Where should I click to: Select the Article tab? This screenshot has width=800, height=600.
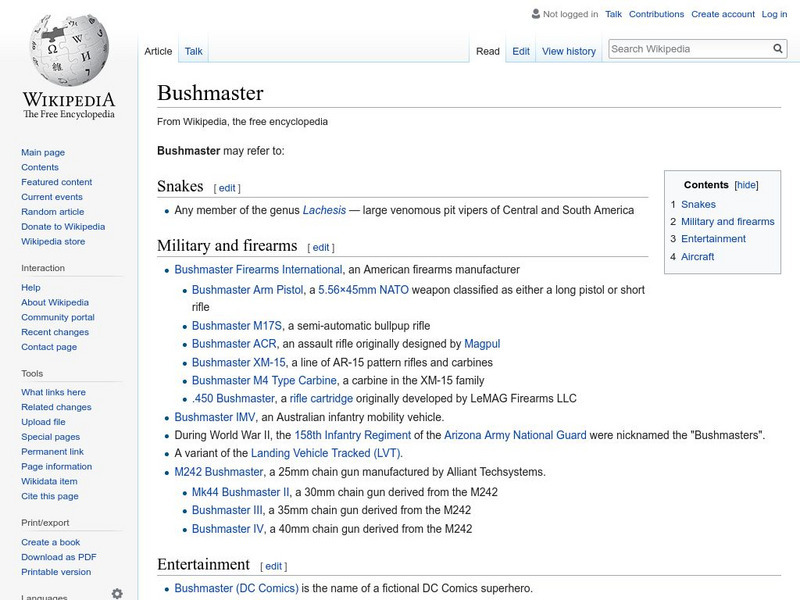[158, 52]
